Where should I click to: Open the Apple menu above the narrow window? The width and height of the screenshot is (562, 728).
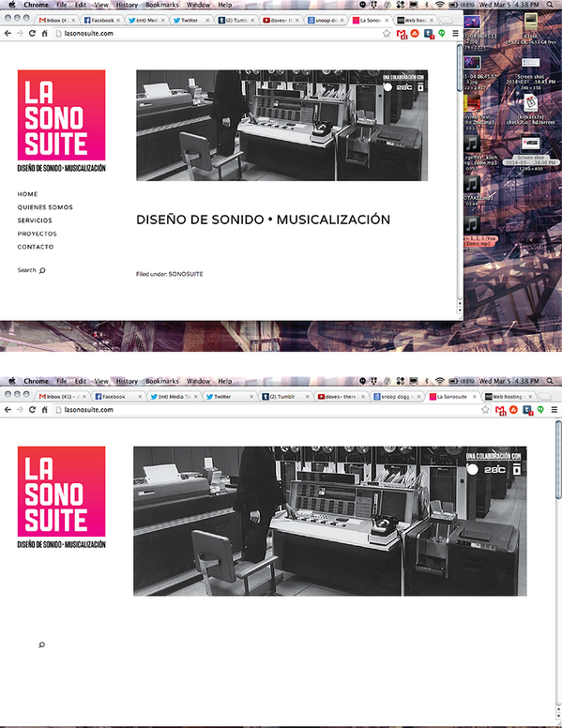pos(12,5)
